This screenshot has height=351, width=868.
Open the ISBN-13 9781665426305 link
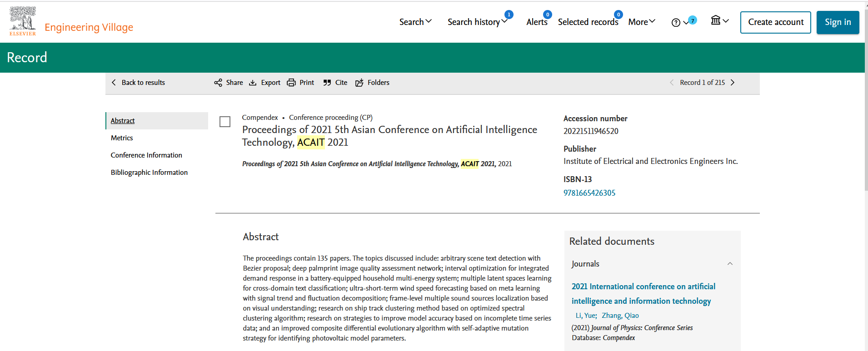click(589, 193)
